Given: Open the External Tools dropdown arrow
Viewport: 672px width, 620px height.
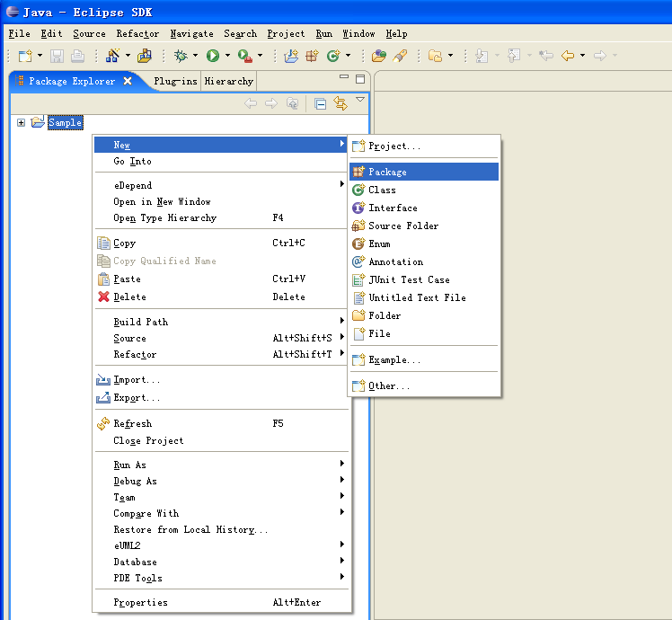Looking at the screenshot, I should (x=261, y=56).
